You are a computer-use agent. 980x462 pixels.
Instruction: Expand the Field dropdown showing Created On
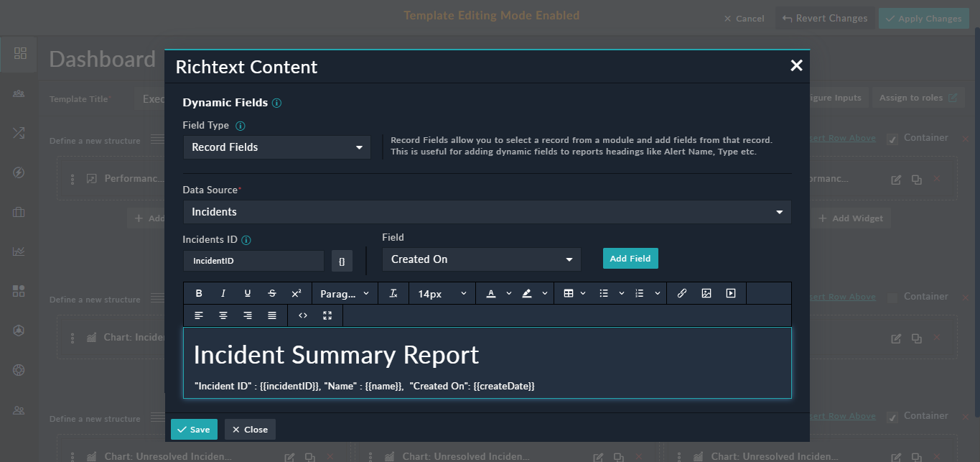[x=481, y=259]
